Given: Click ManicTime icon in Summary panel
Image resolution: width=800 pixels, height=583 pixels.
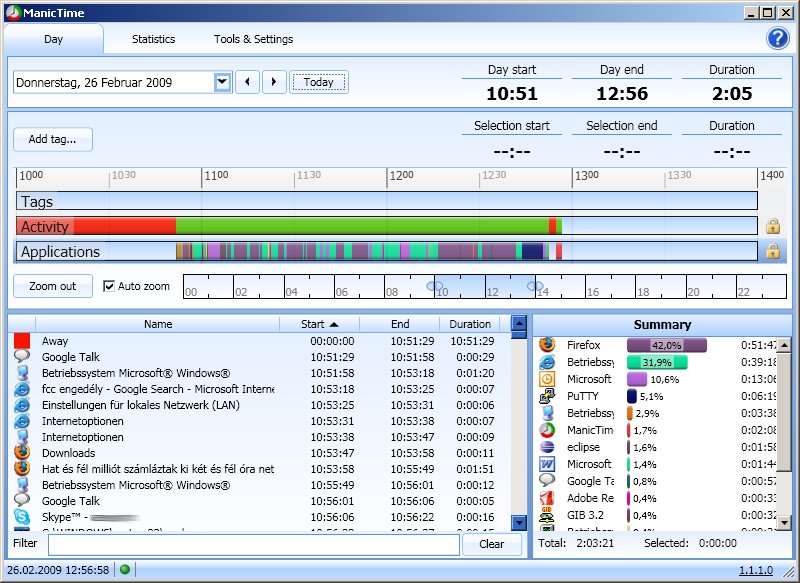Looking at the screenshot, I should coord(547,430).
